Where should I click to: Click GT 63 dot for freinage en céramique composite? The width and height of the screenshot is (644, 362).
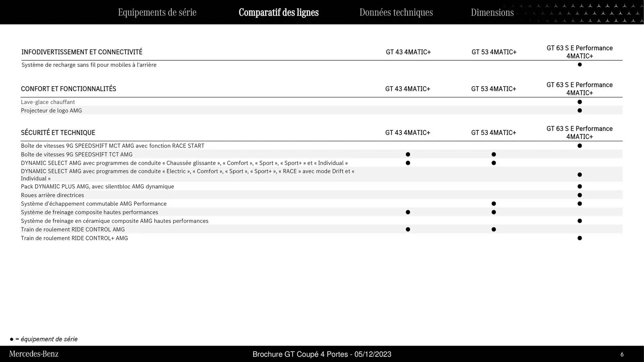tap(579, 221)
